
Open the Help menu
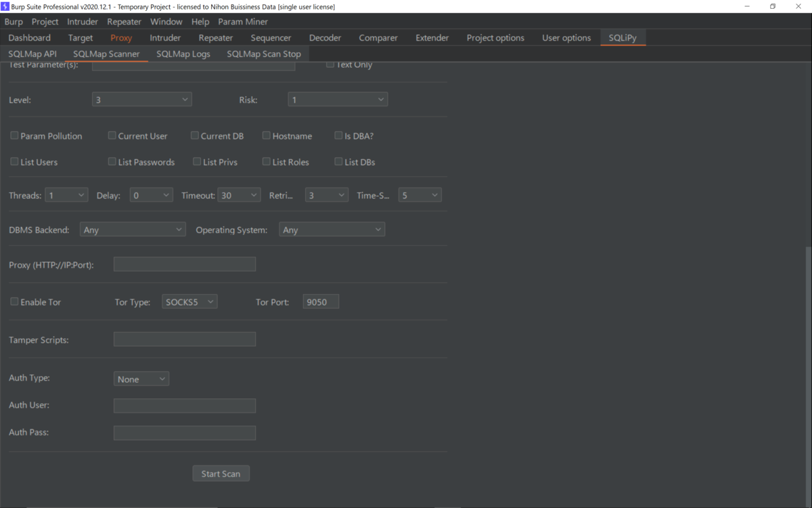[x=200, y=22]
